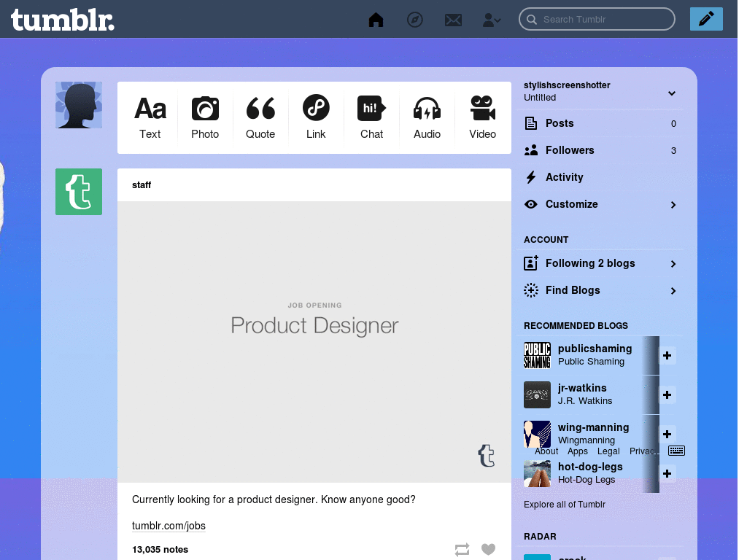The height and width of the screenshot is (560, 747).
Task: Open the Account person menu icon
Action: click(491, 20)
